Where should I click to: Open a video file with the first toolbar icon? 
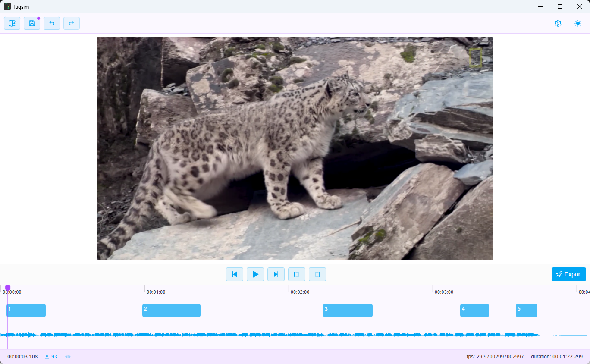(12, 23)
